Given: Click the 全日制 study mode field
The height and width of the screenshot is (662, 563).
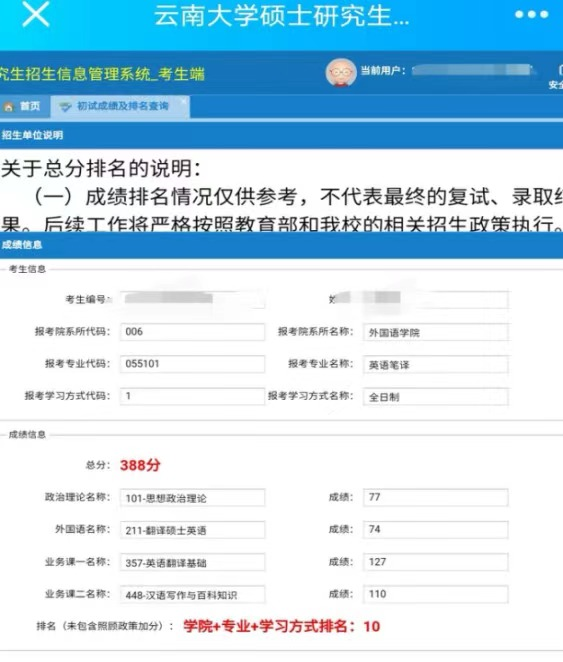Looking at the screenshot, I should point(436,396).
